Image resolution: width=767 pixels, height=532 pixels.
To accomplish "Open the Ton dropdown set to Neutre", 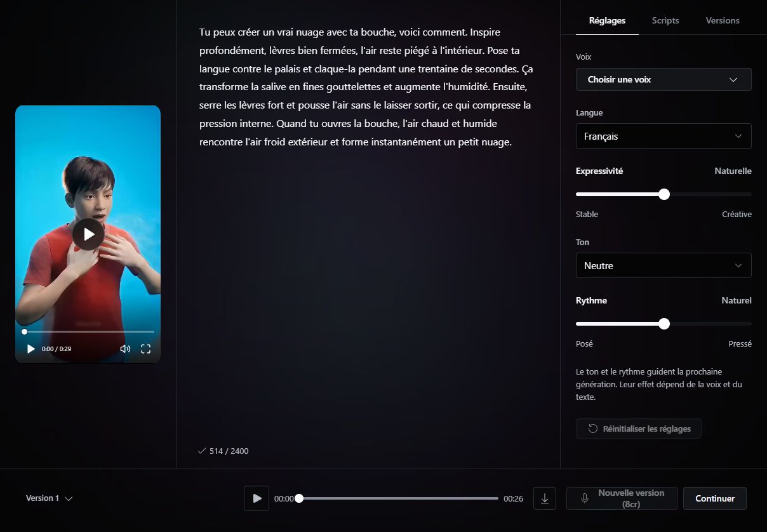I will [x=664, y=265].
